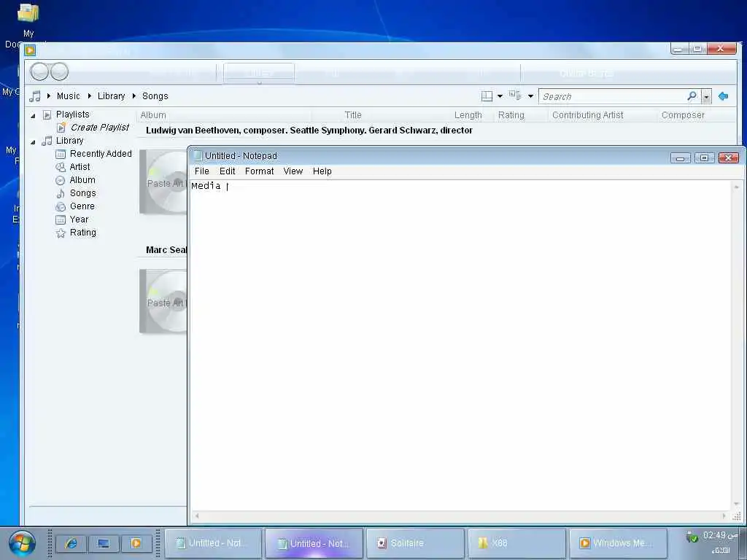Viewport: 747px width, 560px height.
Task: Click the Media Player Search input field
Action: coord(612,97)
